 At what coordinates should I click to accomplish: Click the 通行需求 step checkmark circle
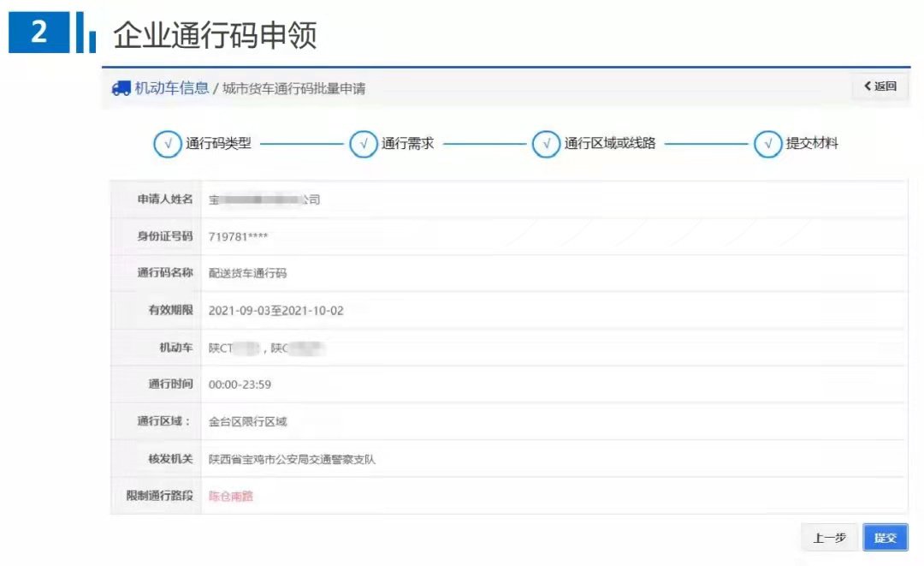(364, 144)
